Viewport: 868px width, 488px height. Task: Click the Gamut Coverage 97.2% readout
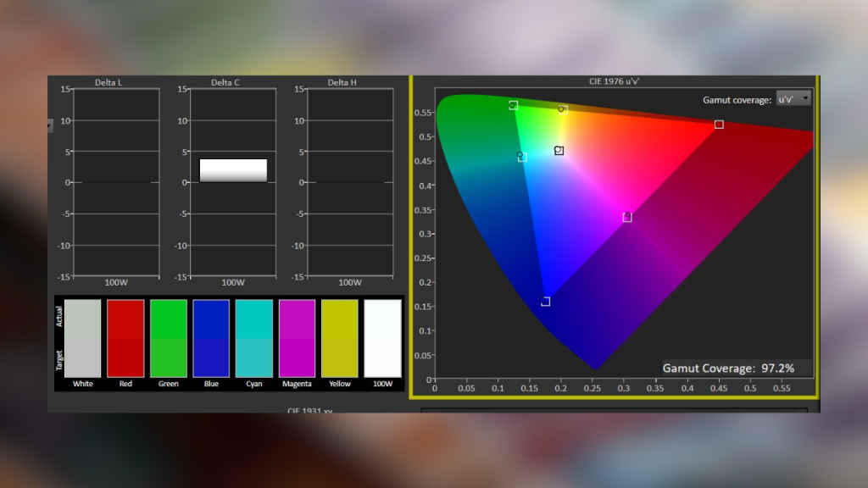pyautogui.click(x=728, y=369)
